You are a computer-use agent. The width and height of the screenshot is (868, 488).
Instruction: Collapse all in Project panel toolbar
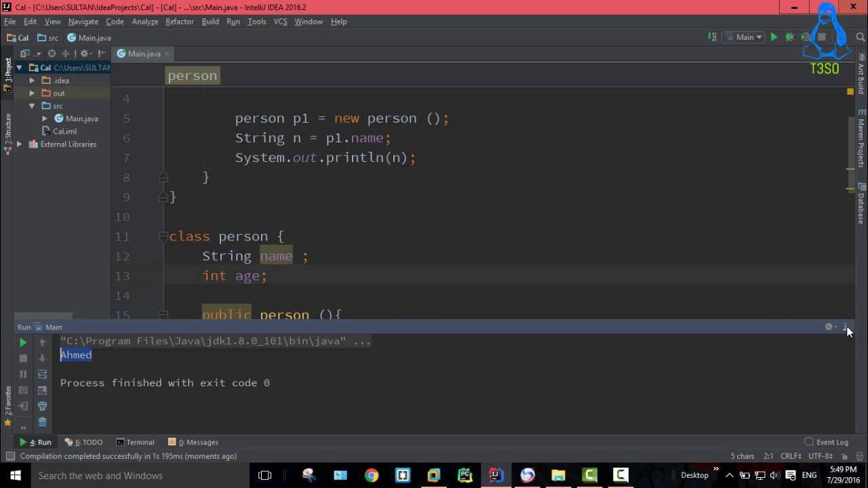[66, 54]
